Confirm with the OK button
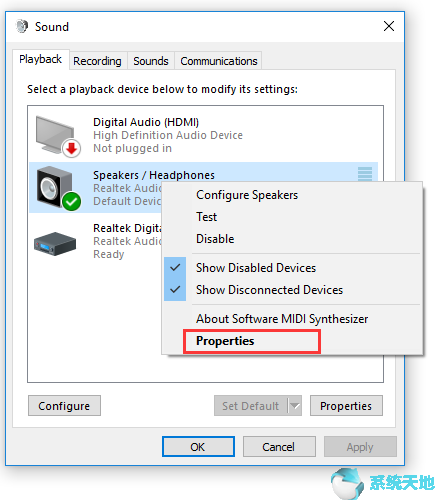 198,447
